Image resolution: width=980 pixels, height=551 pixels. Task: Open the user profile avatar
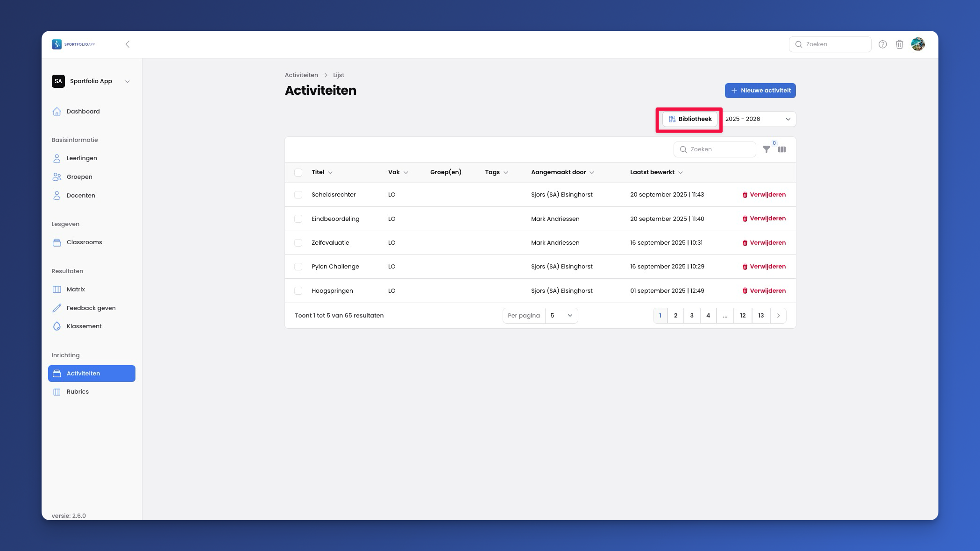pyautogui.click(x=917, y=44)
